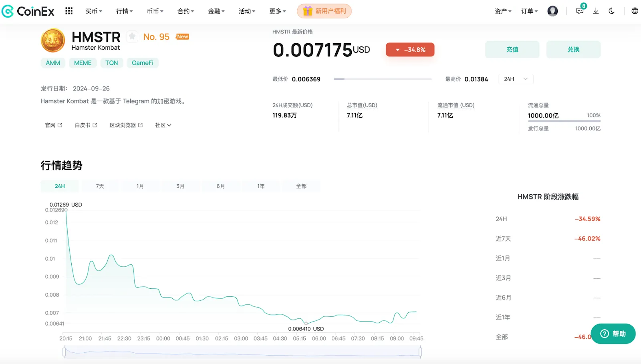The image size is (641, 364).
Task: Click the chart minimum point marker 0.006410
Action: pos(306,324)
